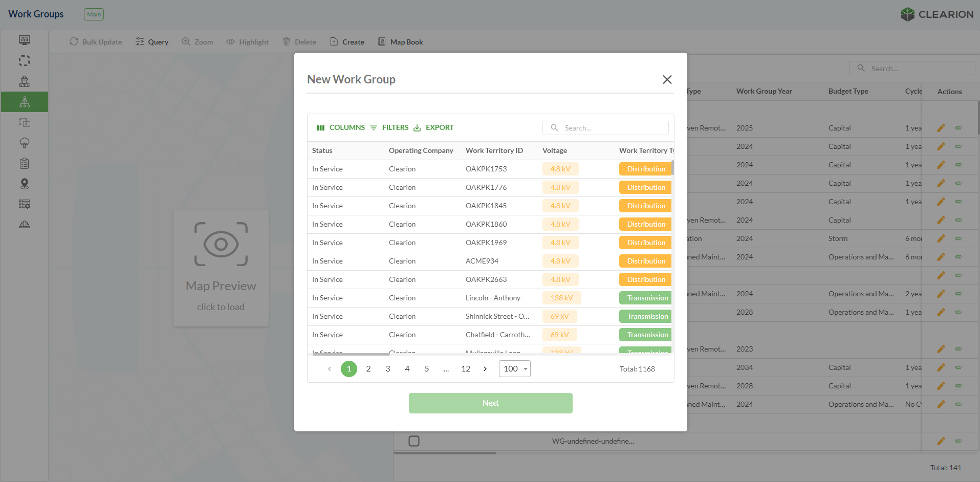Viewport: 980px width, 482px height.
Task: Go to next page using the arrow
Action: click(x=485, y=369)
